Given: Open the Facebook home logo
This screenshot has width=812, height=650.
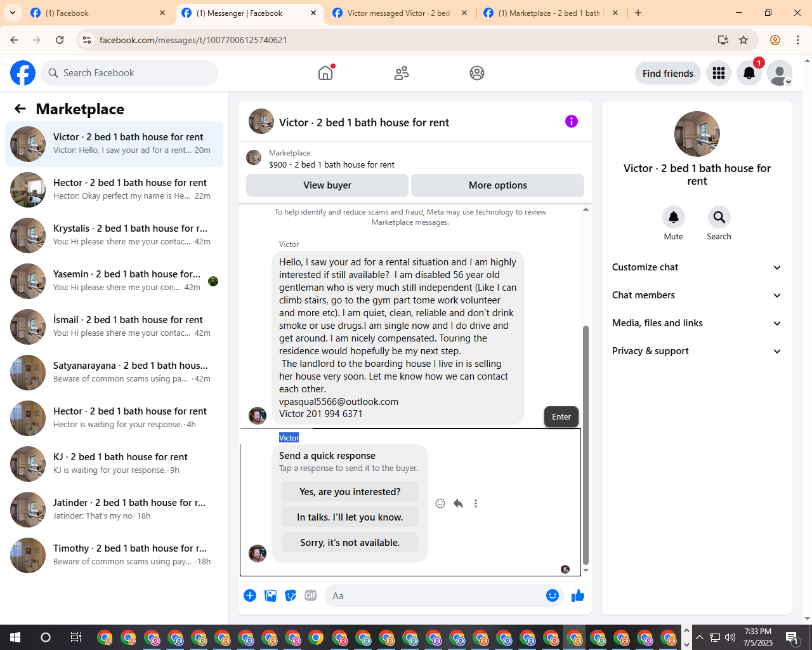Looking at the screenshot, I should [x=23, y=73].
